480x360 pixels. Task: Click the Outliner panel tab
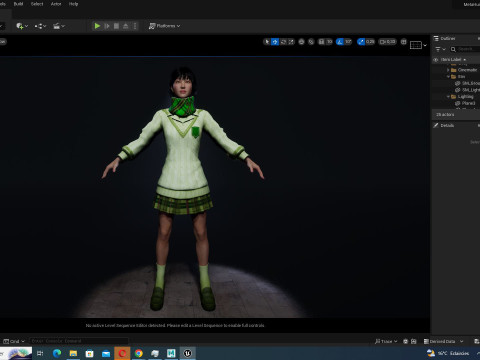click(x=445, y=39)
